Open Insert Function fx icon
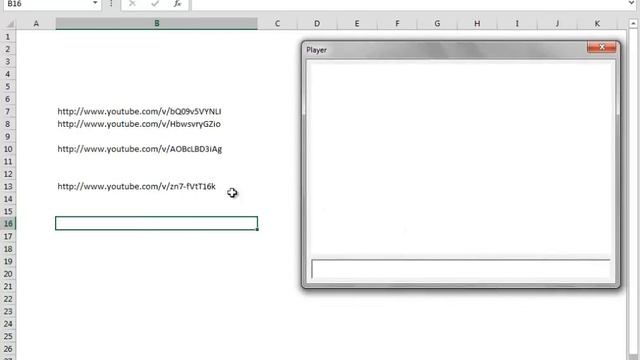The width and height of the screenshot is (640, 360). 177,4
